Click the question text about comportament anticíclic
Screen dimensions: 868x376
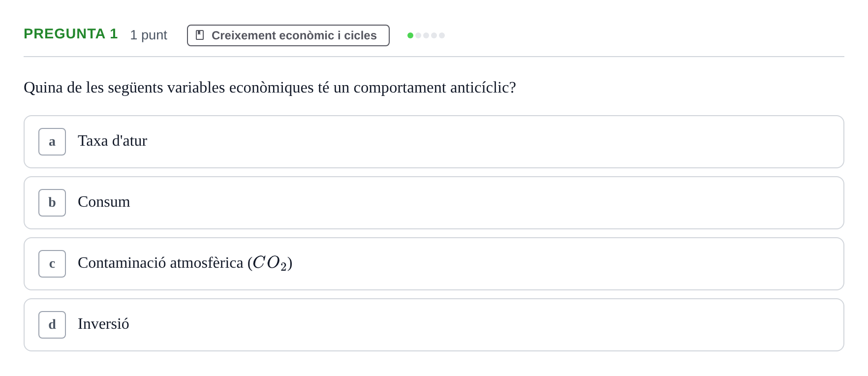click(x=270, y=88)
